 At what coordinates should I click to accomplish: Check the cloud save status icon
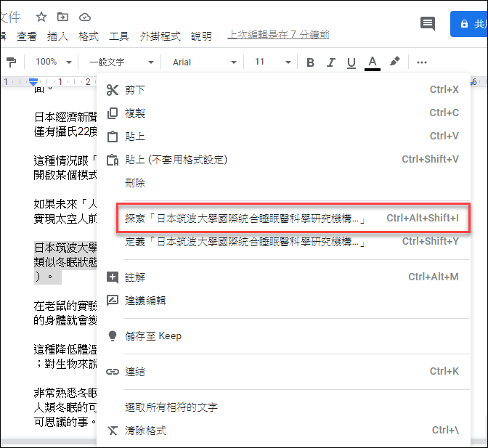tap(85, 17)
